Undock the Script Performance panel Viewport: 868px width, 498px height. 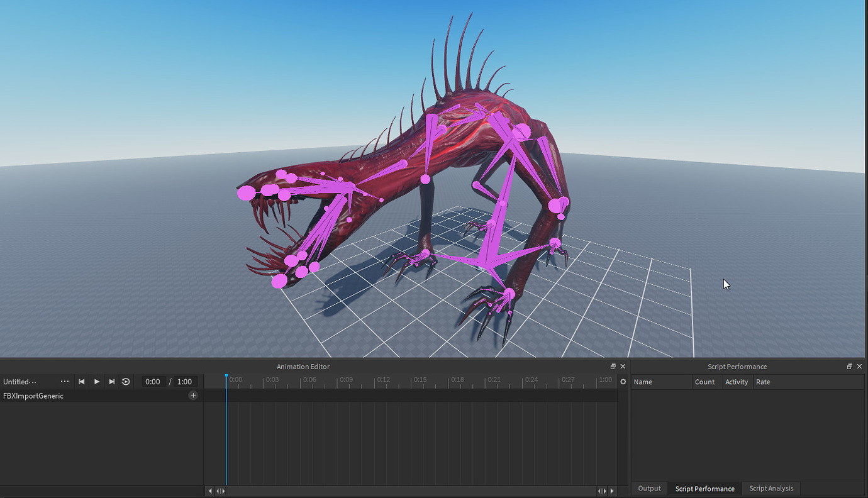(x=850, y=367)
